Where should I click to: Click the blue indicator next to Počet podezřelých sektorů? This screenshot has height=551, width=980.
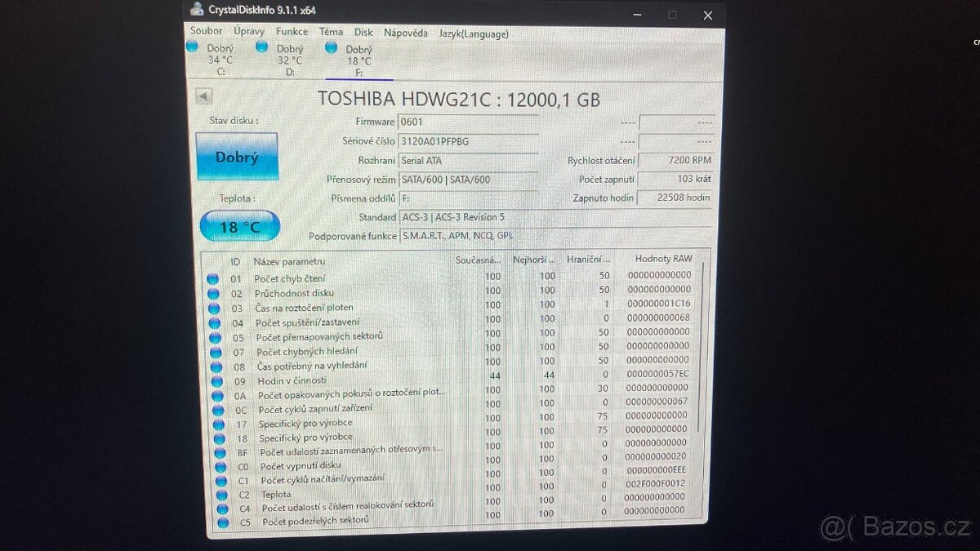click(220, 520)
